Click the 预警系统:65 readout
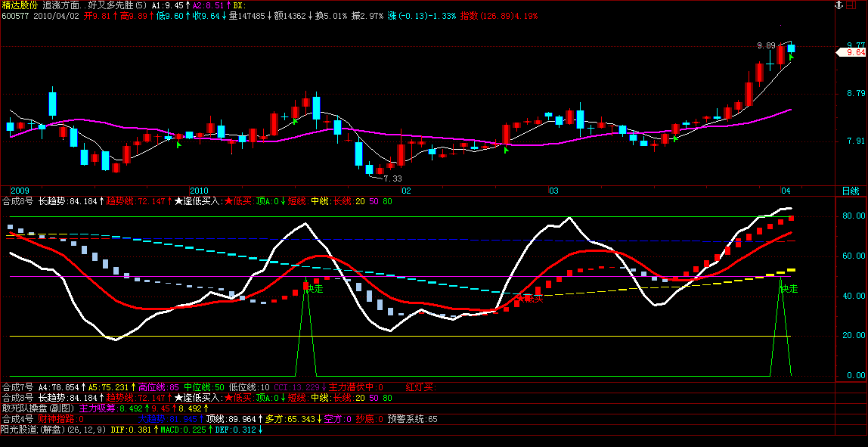 413,418
